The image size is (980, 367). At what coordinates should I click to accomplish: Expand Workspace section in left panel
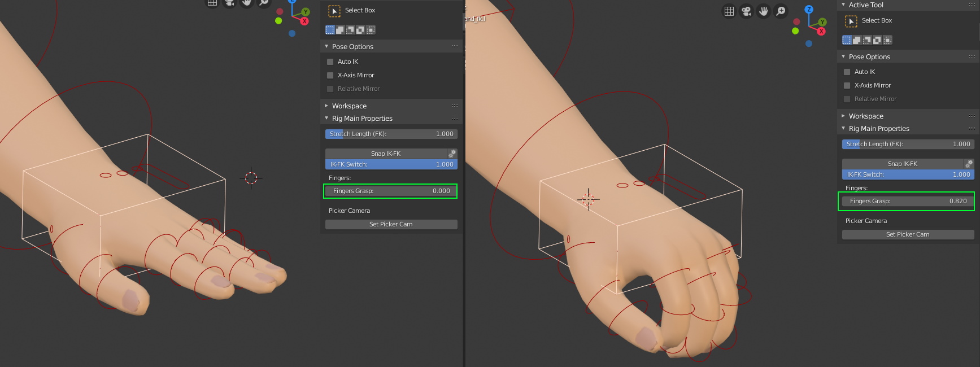[326, 106]
